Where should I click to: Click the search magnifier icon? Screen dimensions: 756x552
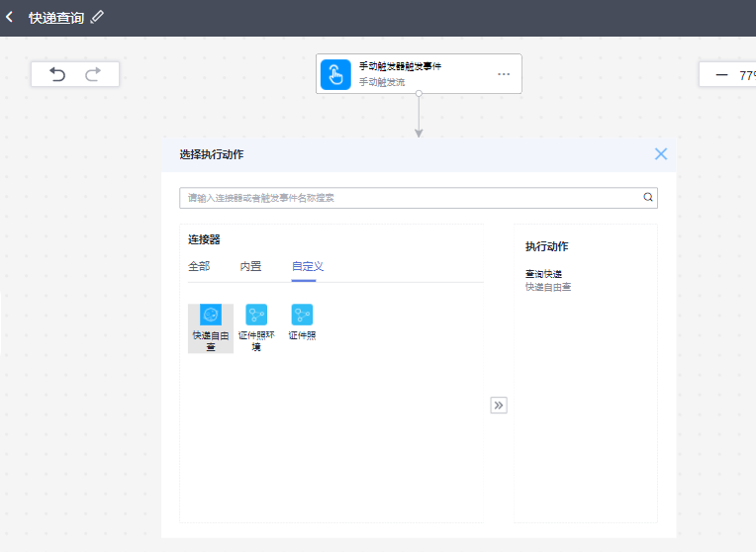(x=648, y=197)
